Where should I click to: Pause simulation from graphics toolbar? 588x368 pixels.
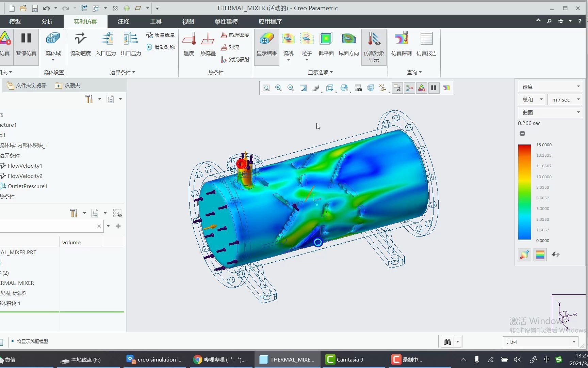(434, 88)
